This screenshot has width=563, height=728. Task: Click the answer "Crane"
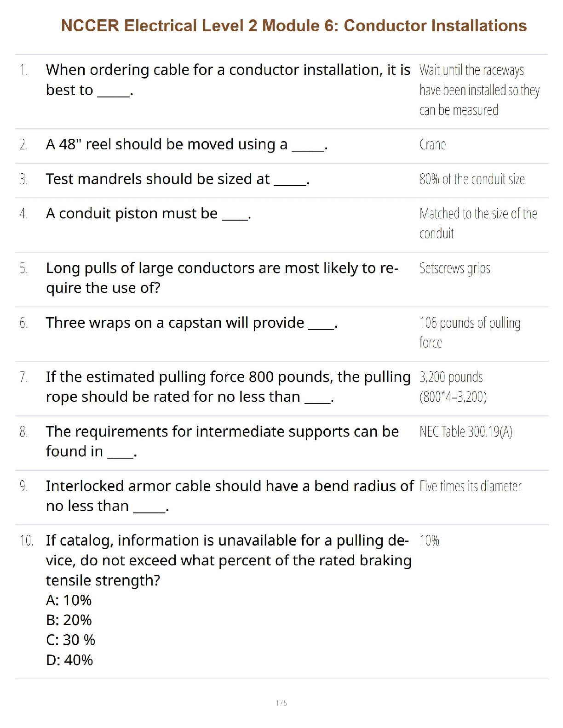click(432, 145)
